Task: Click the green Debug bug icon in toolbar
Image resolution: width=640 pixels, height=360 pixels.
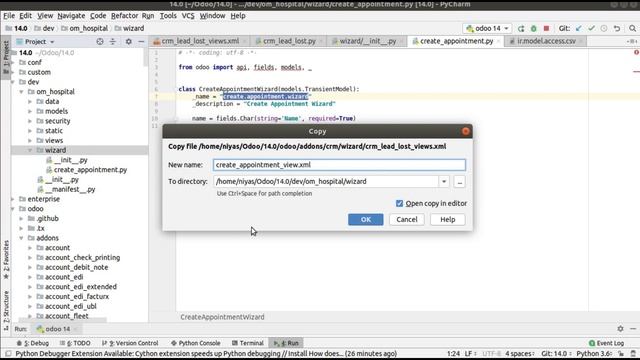Action: pyautogui.click(x=533, y=29)
